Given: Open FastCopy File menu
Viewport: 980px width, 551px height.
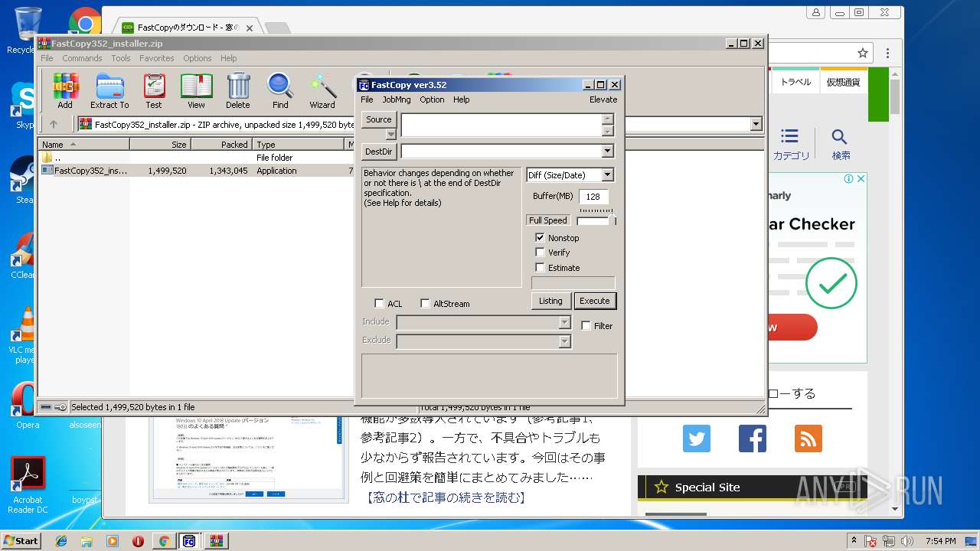Looking at the screenshot, I should pyautogui.click(x=367, y=99).
